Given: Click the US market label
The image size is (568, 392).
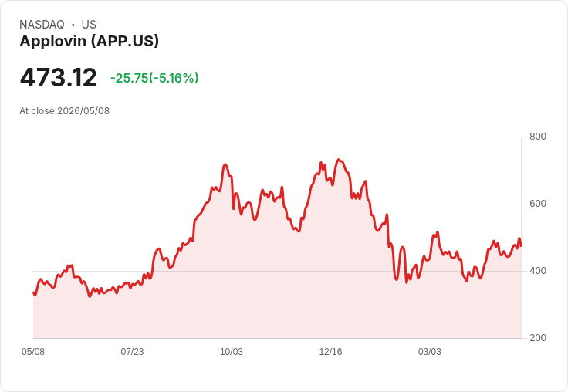Looking at the screenshot, I should tap(89, 25).
